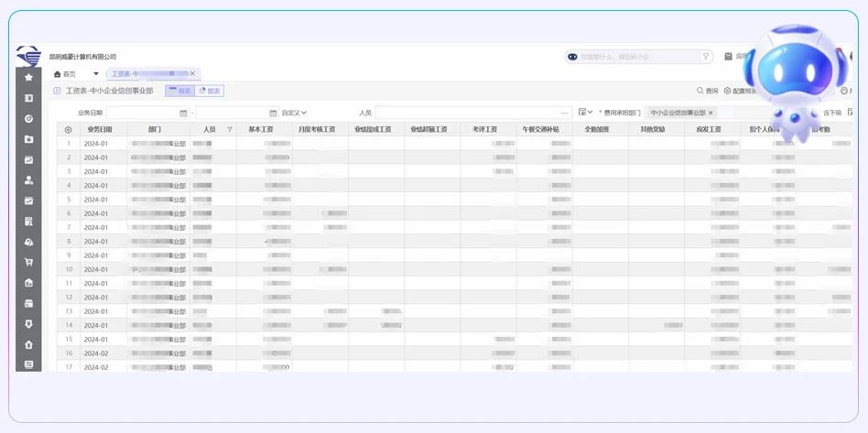Expand the filter scheme dropdown beside 费用承担部门

tap(585, 113)
